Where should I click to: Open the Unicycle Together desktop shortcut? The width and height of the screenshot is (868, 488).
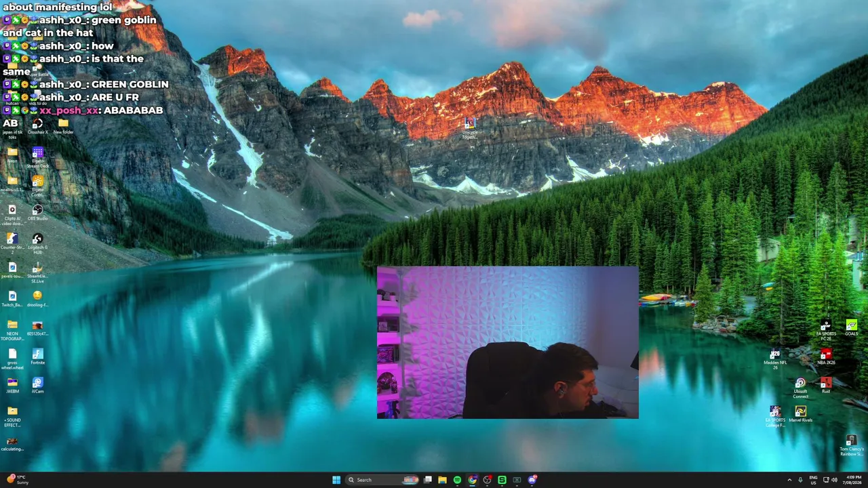[469, 128]
